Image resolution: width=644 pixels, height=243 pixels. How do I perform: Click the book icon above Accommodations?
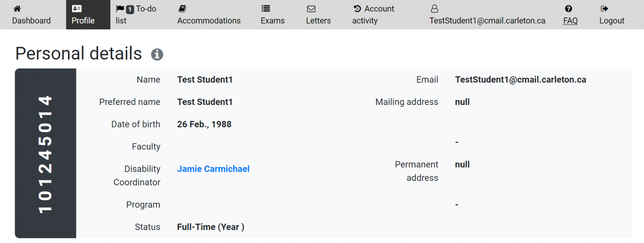pyautogui.click(x=182, y=8)
